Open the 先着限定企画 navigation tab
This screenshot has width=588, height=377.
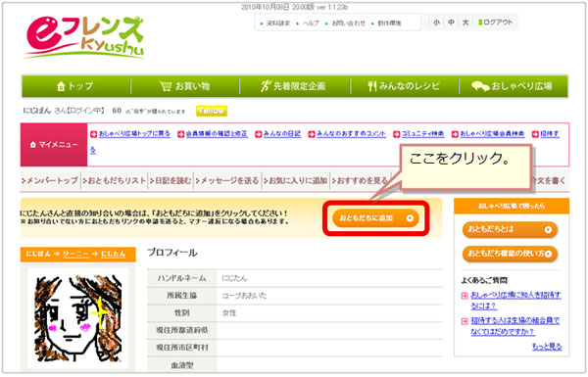tap(294, 86)
